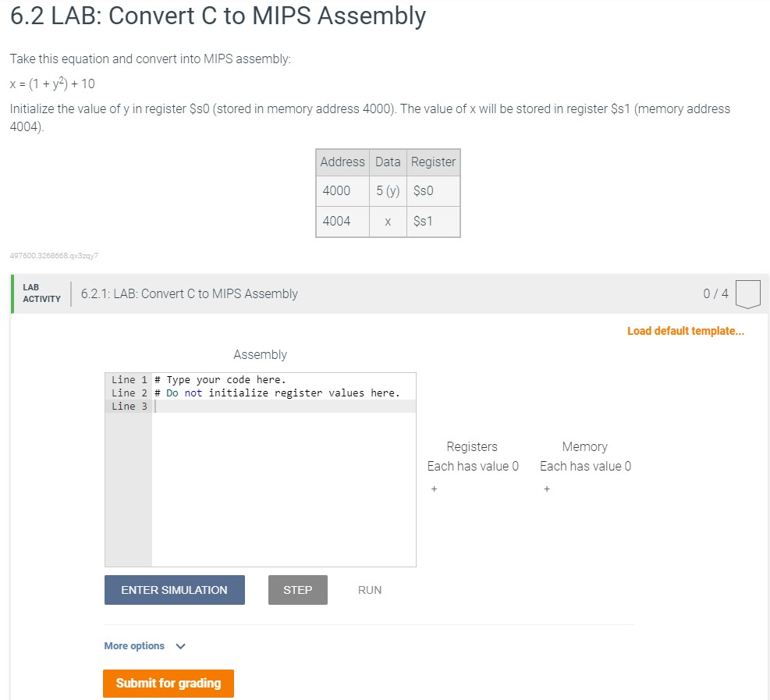Submit the lab for grading
Viewport: 770px width, 700px height.
pos(169,683)
